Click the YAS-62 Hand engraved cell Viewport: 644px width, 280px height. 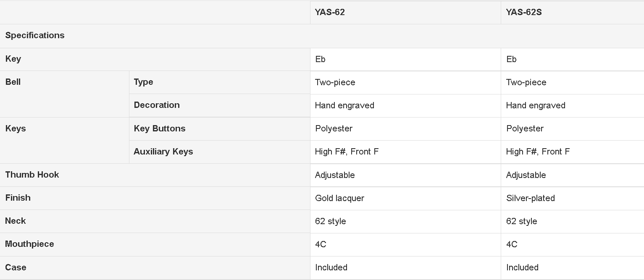405,105
